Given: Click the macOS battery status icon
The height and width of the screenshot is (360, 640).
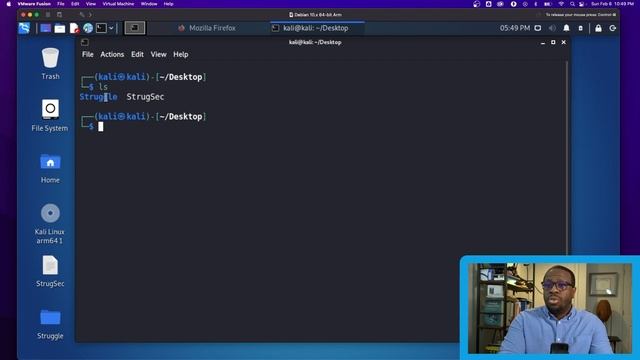Looking at the screenshot, I should [x=548, y=4].
